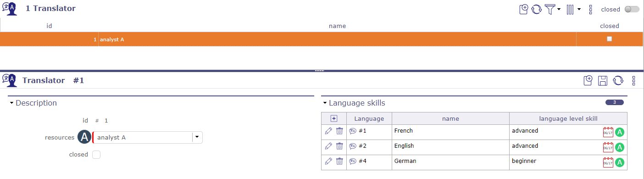Click calendar icon in German row

point(608,162)
